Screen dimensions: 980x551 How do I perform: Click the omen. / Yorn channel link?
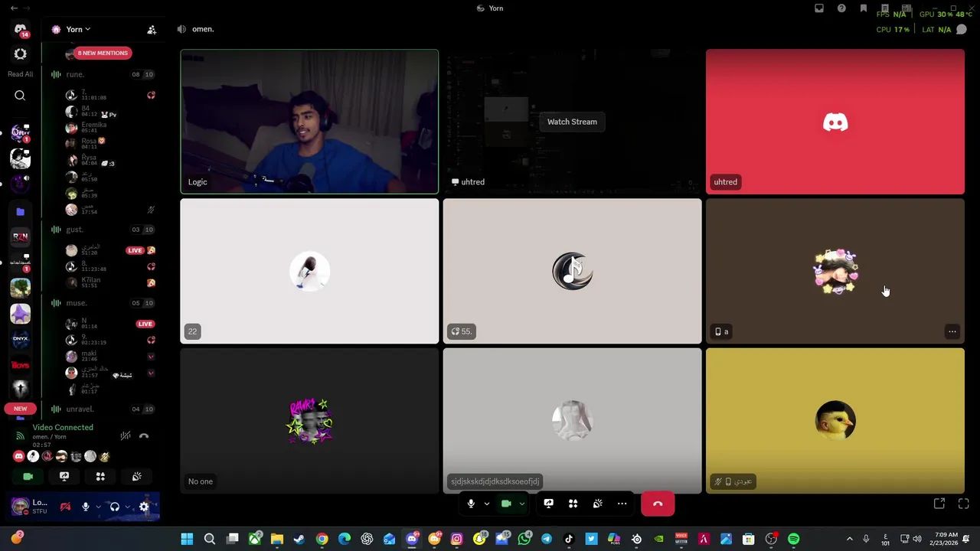coord(49,436)
